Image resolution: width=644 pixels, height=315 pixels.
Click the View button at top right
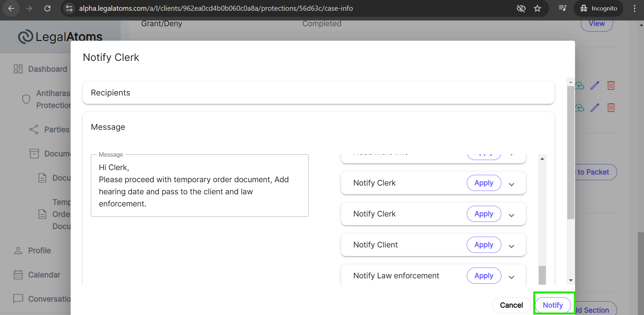[x=597, y=24]
